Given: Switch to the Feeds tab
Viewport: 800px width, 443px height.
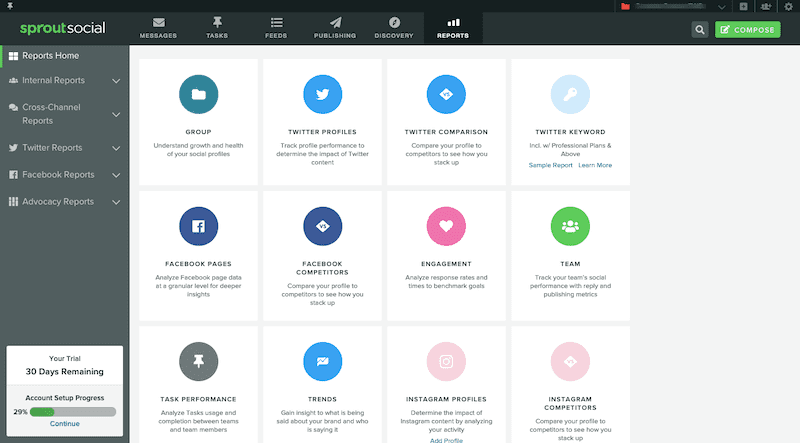Looking at the screenshot, I should (276, 28).
